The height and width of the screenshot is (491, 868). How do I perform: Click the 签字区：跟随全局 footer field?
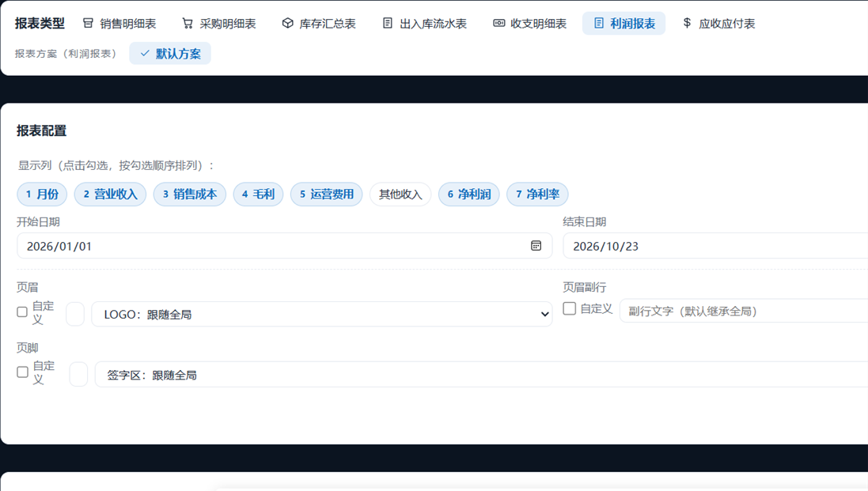click(481, 374)
